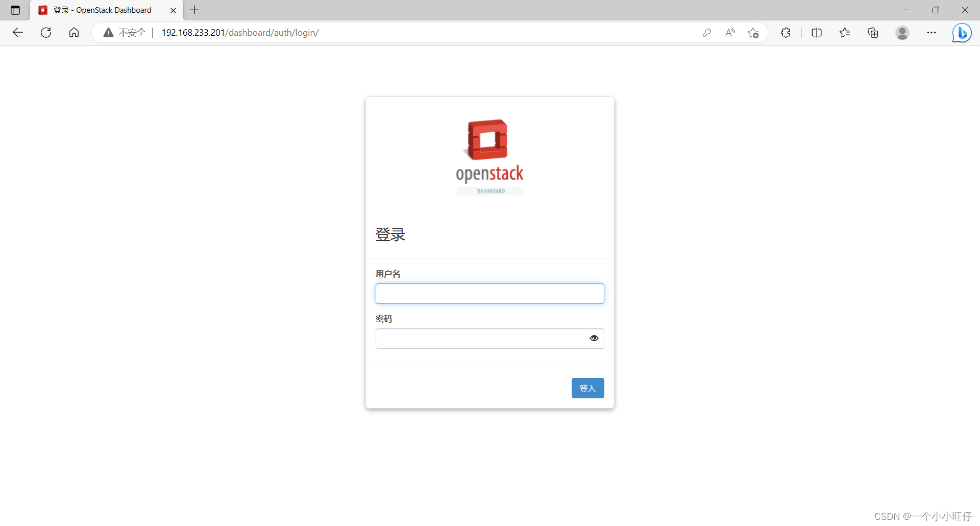Click the 登入 sign in button
This screenshot has height=526, width=980.
[x=588, y=388]
